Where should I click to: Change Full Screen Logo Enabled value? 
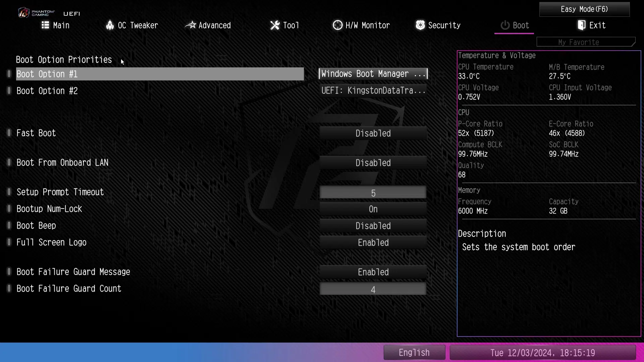coord(373,242)
